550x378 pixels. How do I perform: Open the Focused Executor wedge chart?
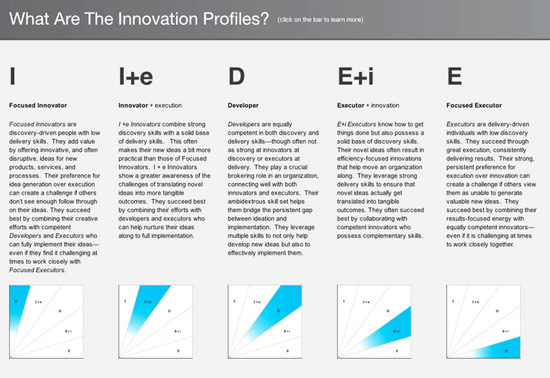point(483,322)
